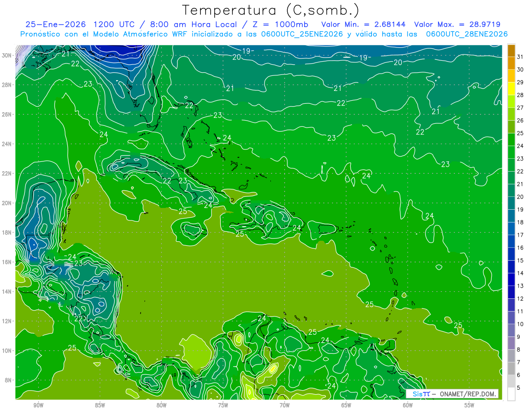The image size is (532, 411).
Task: Click the 20N latitude axis label
Action: pos(7,203)
